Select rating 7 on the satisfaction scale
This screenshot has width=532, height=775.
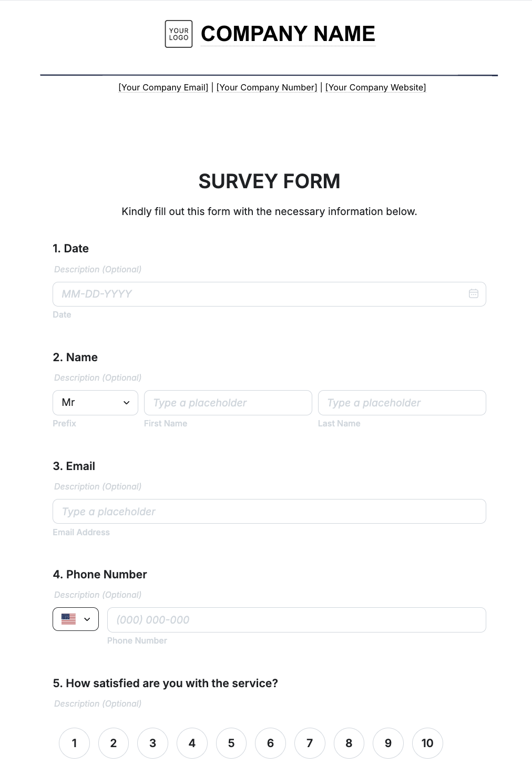(310, 743)
